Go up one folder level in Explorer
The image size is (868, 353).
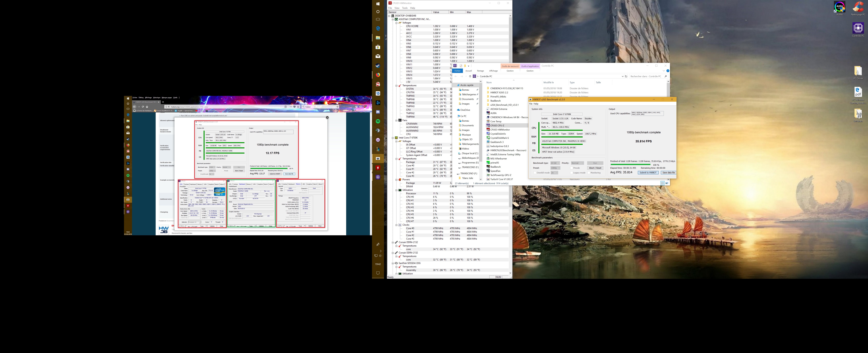coord(470,76)
